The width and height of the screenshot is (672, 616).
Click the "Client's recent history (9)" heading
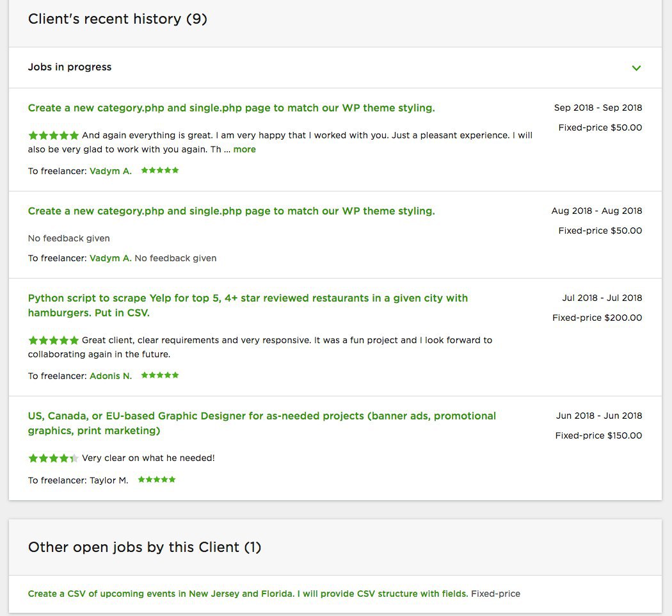(x=118, y=19)
